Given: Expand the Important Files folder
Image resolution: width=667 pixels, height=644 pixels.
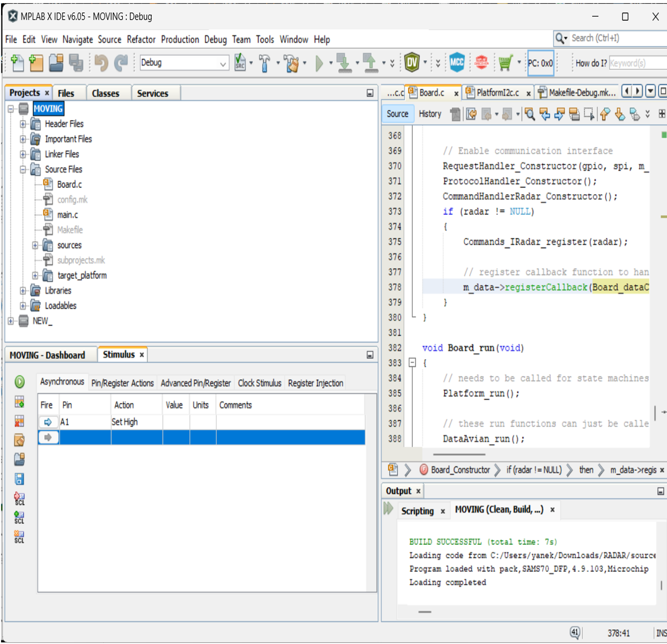Looking at the screenshot, I should 23,139.
